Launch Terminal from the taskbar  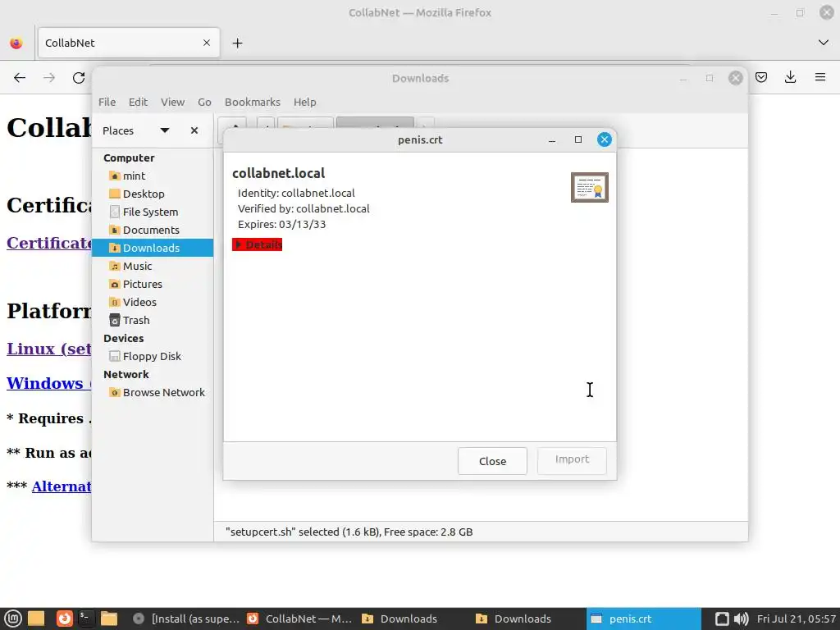point(85,619)
